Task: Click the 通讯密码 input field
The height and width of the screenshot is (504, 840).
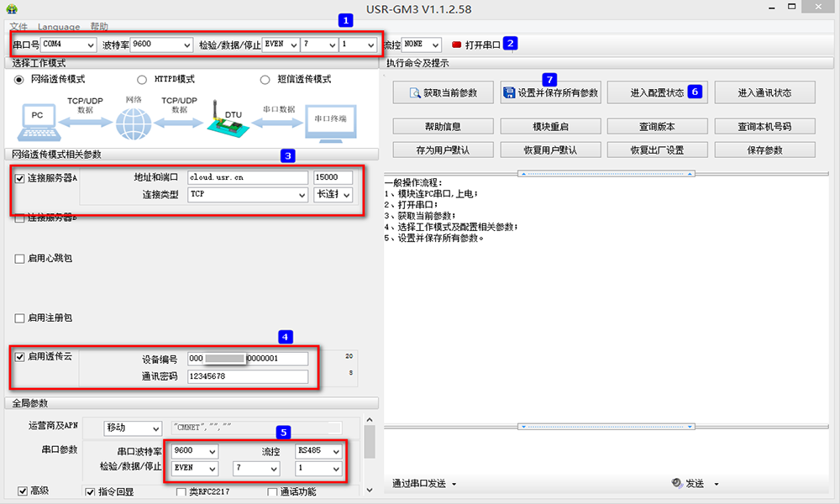Action: coord(247,377)
